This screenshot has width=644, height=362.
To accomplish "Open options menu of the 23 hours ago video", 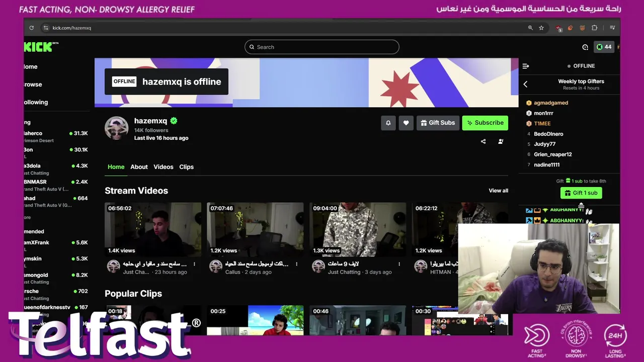I will (194, 264).
